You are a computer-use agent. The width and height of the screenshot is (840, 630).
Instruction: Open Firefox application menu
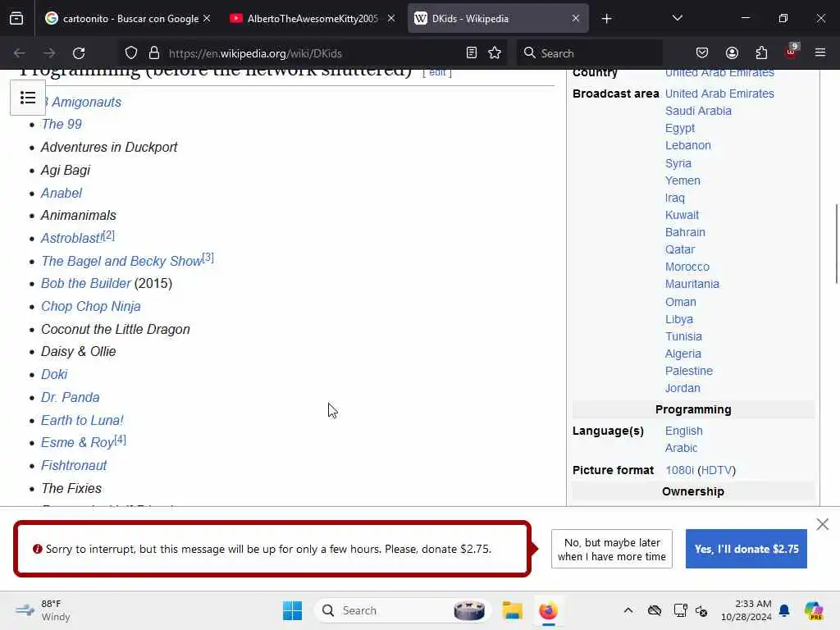pyautogui.click(x=820, y=53)
